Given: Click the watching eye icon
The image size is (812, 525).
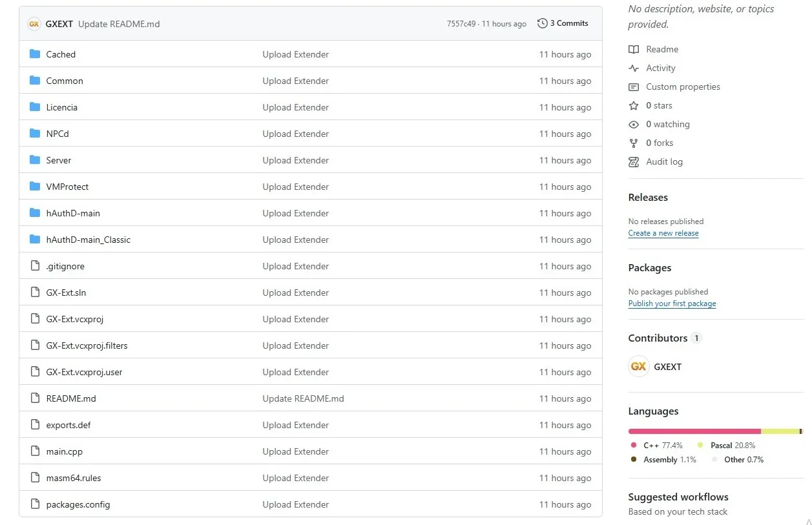Looking at the screenshot, I should [x=634, y=124].
